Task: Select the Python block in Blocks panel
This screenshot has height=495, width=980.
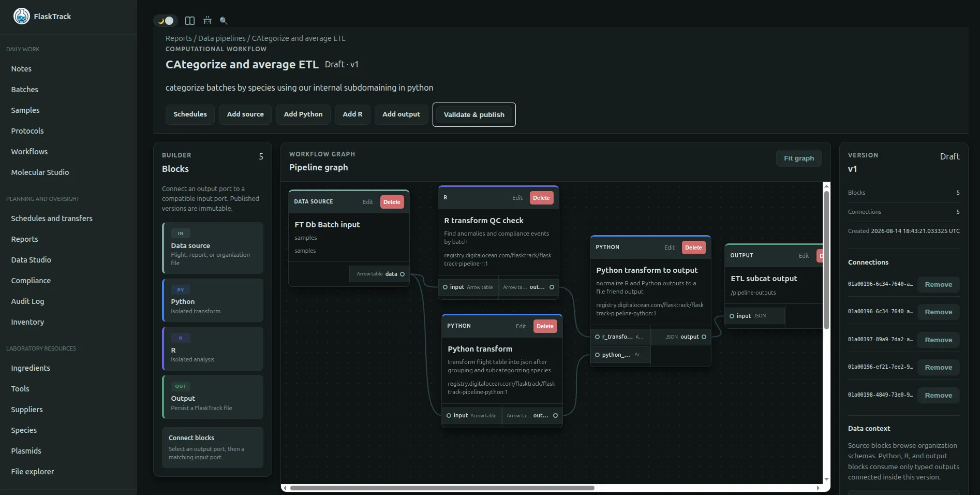Action: (x=213, y=300)
